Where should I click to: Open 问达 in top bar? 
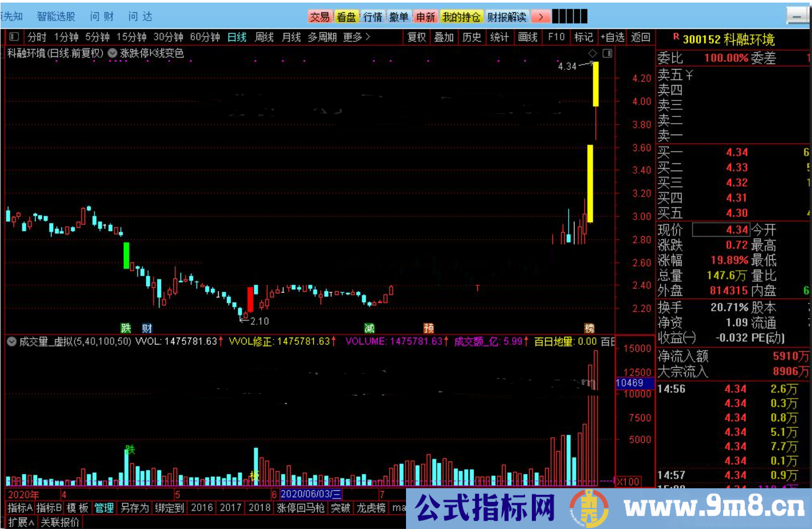click(x=140, y=16)
